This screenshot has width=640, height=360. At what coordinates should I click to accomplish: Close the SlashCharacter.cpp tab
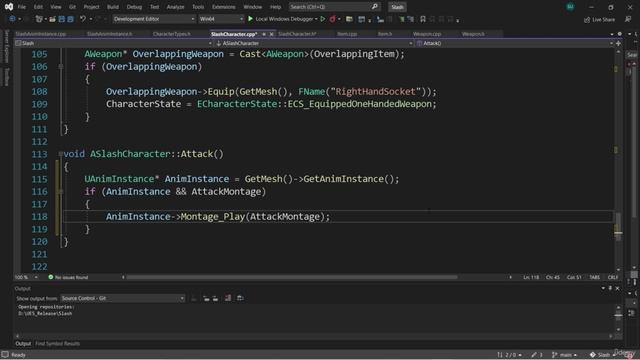point(271,34)
